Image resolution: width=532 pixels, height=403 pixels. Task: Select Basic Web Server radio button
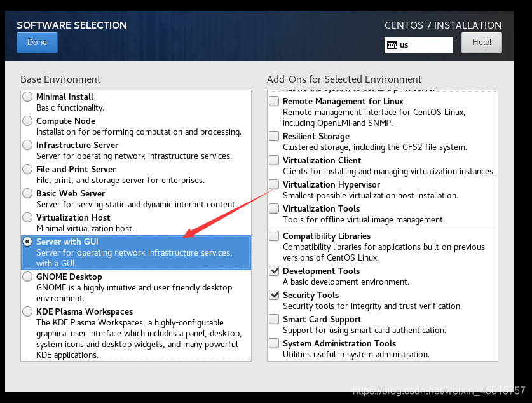pos(27,193)
